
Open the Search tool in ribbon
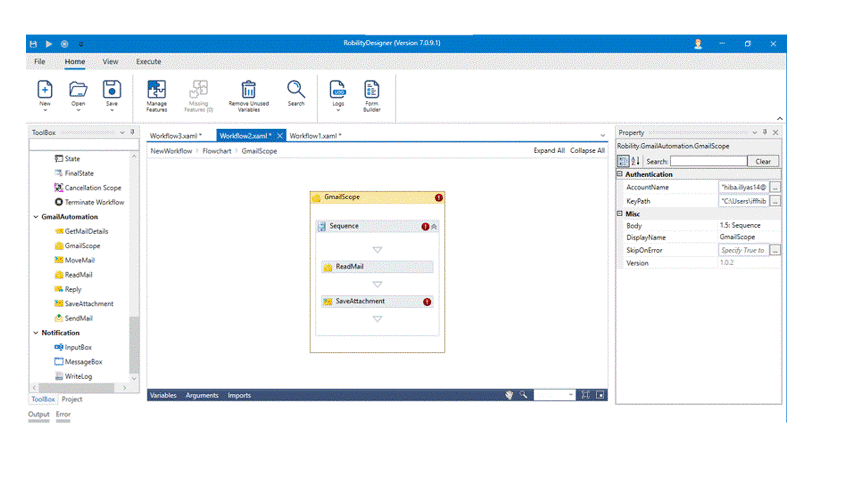[x=296, y=90]
